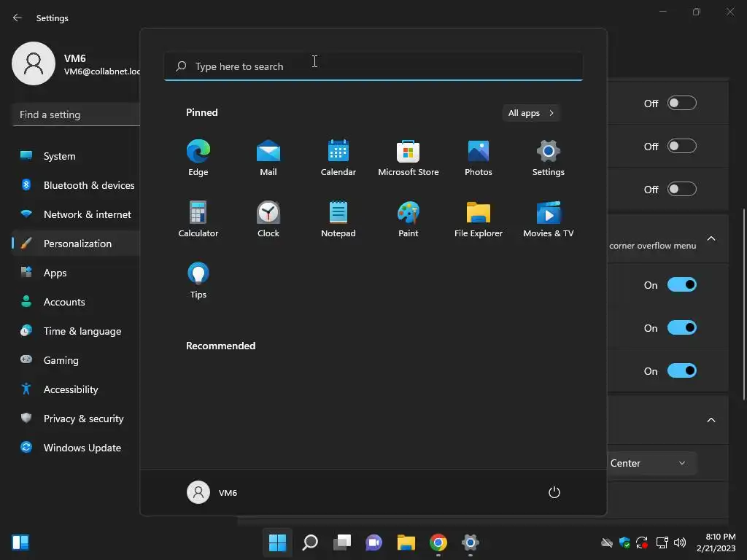The image size is (747, 560).
Task: Launch the Mail app
Action: tap(268, 157)
